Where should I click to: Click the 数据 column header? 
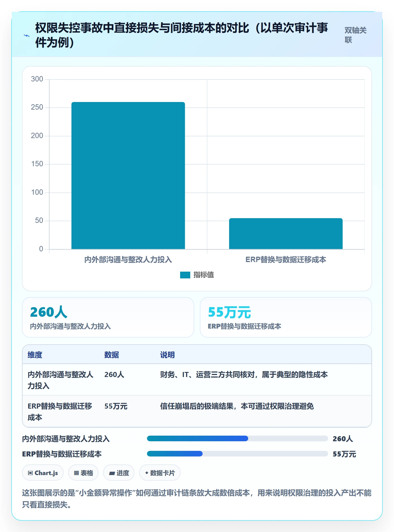pyautogui.click(x=112, y=355)
